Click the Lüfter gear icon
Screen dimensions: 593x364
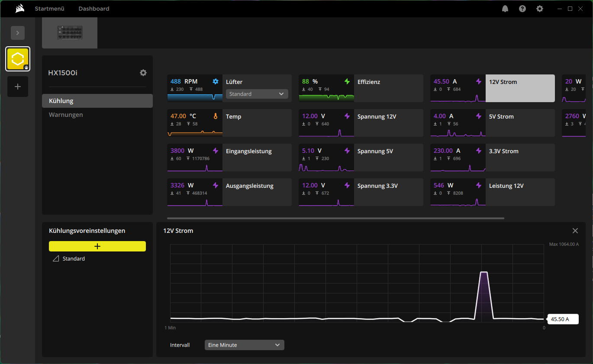click(216, 81)
